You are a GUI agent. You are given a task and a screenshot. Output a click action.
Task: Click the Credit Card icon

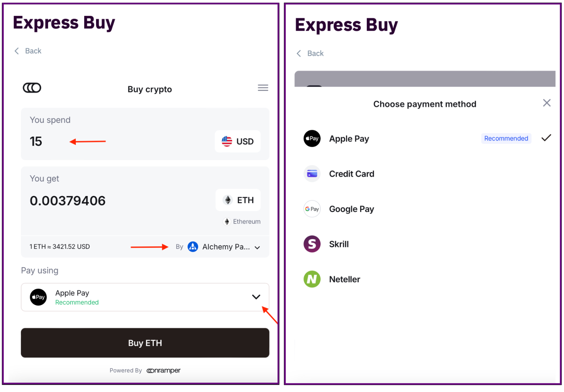[312, 174]
